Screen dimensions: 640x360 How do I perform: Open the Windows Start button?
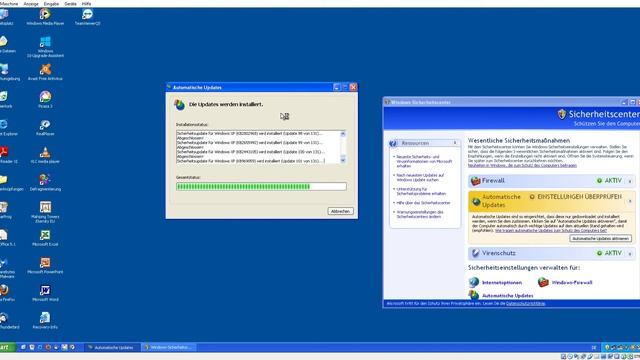pyautogui.click(x=7, y=347)
